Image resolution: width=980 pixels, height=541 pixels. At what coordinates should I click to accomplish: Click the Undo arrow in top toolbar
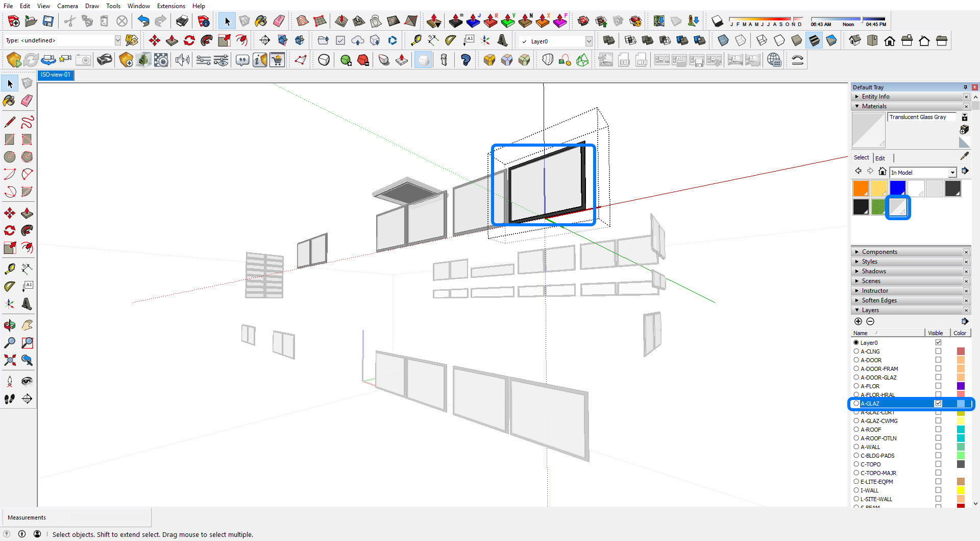point(143,21)
